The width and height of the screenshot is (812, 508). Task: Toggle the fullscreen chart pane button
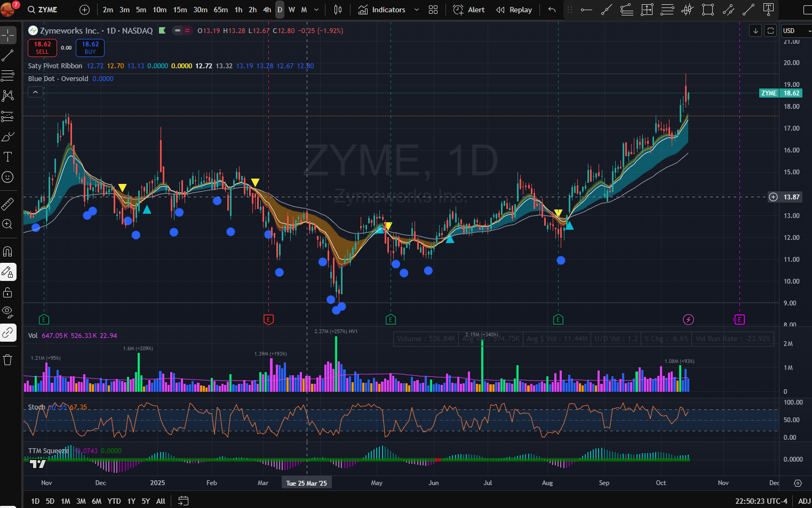(770, 30)
